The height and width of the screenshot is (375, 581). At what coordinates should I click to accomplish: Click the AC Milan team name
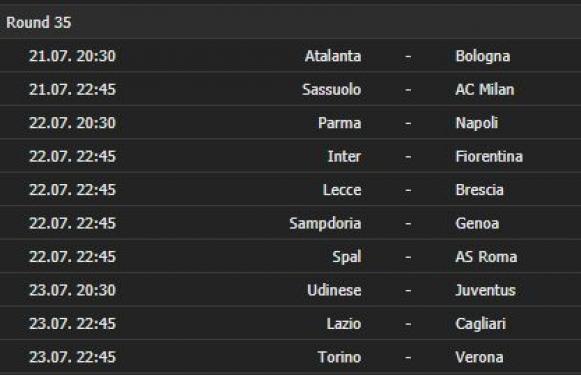point(485,90)
